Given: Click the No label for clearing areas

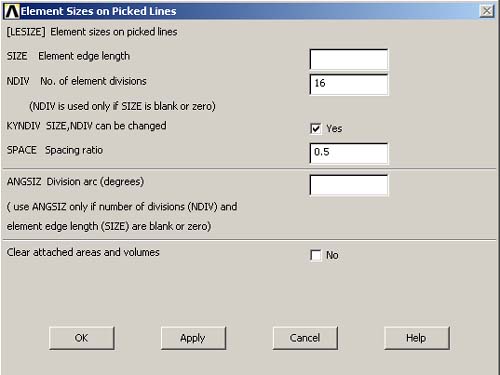Looking at the screenshot, I should tap(332, 255).
